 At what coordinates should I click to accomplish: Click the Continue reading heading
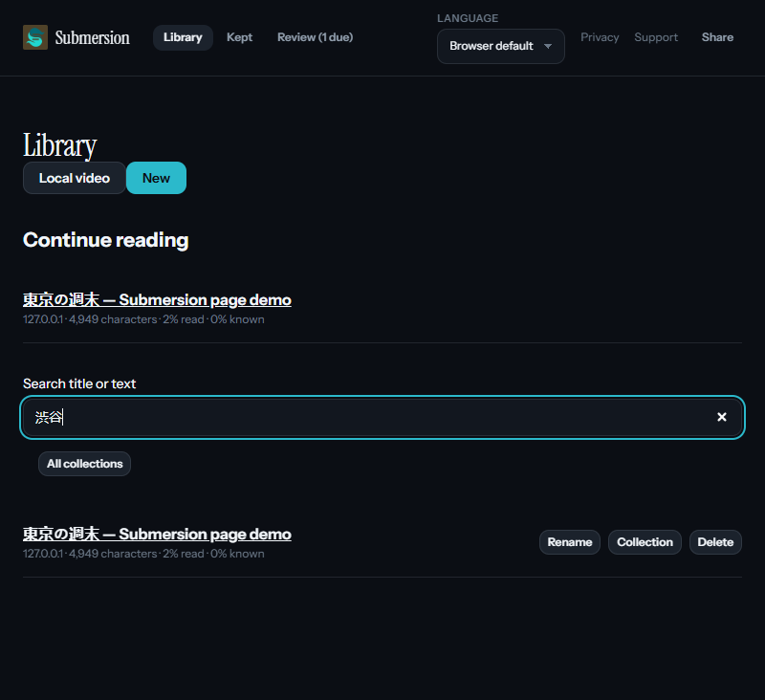click(106, 240)
